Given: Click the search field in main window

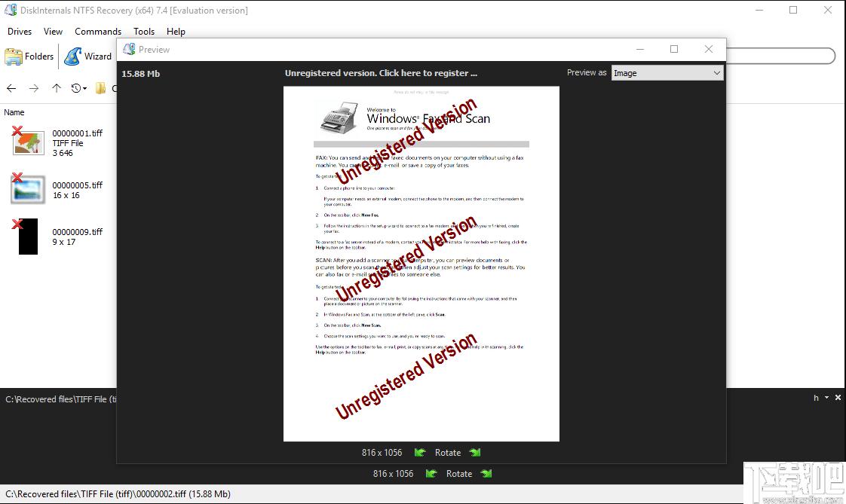Looking at the screenshot, I should pyautogui.click(x=780, y=56).
